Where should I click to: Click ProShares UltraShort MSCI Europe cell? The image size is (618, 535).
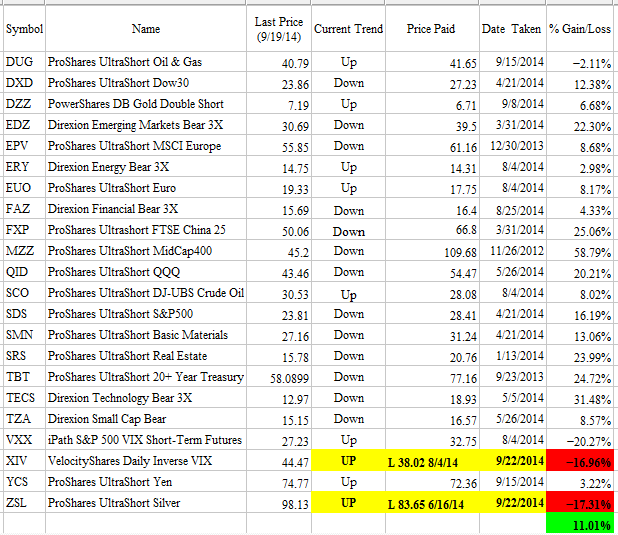tap(146, 146)
